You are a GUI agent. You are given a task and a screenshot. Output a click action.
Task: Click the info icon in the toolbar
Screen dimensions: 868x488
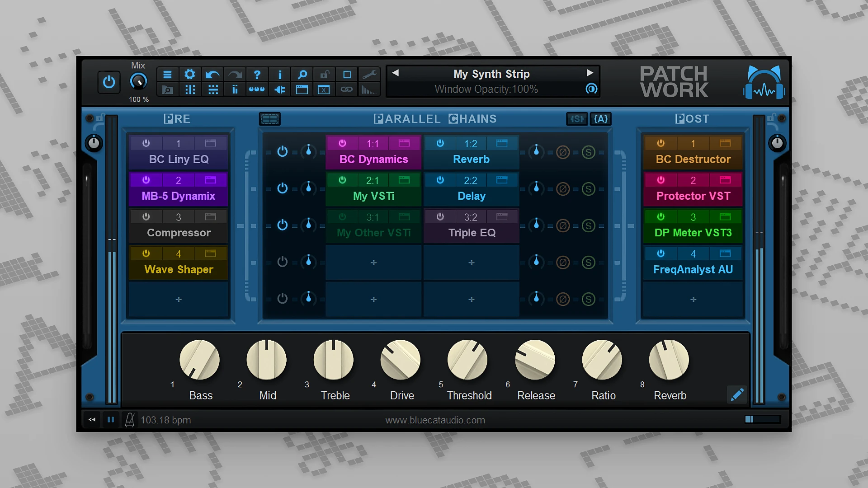pos(280,74)
